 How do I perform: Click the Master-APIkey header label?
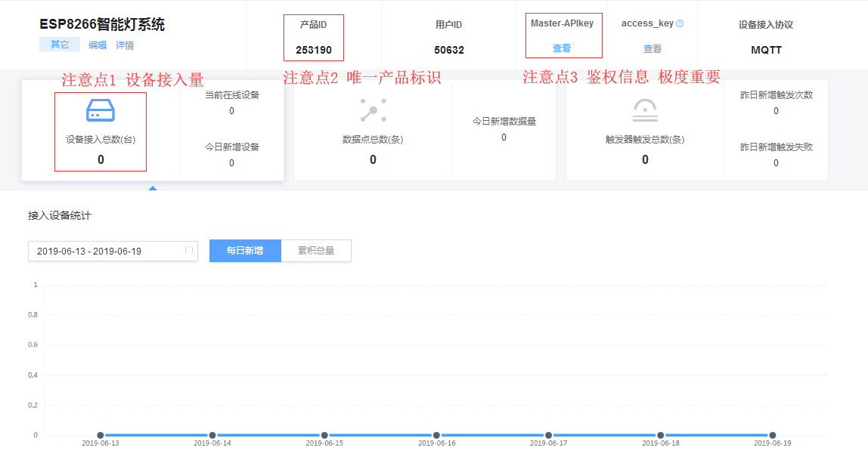point(562,23)
